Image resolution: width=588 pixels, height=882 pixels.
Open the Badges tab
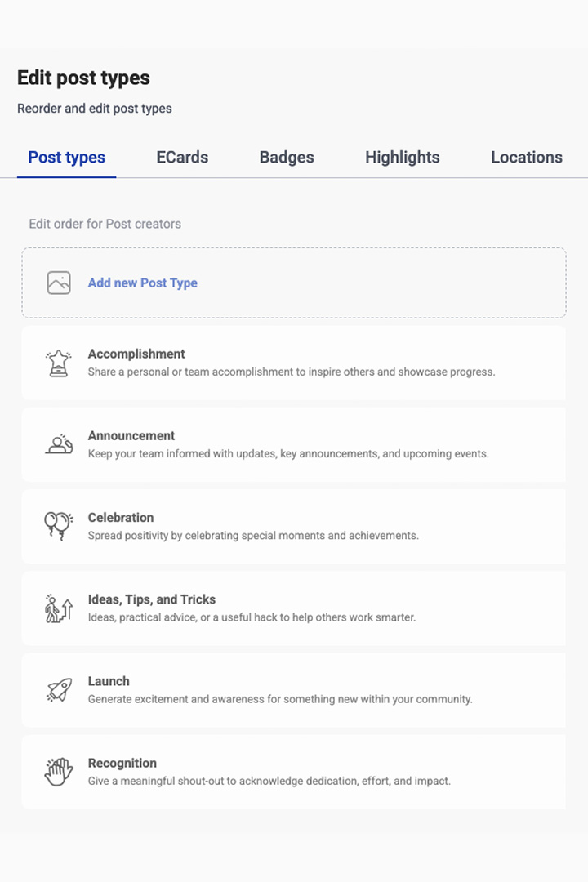coord(287,157)
